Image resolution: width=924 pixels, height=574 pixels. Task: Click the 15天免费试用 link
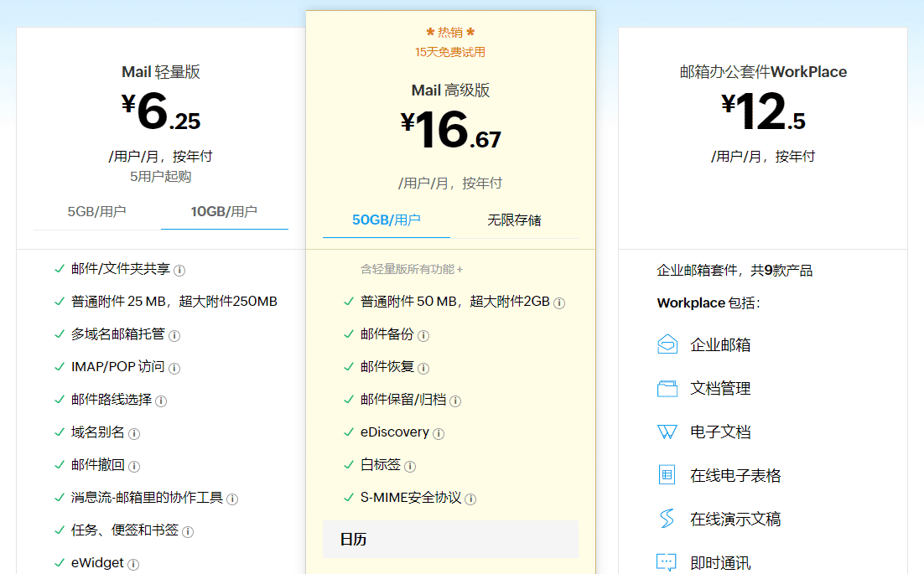click(x=450, y=52)
